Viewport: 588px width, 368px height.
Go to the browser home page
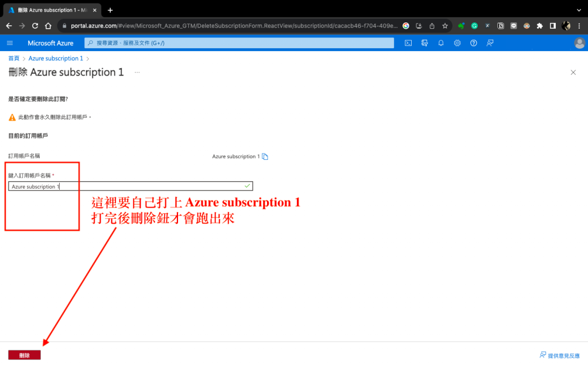tap(48, 26)
